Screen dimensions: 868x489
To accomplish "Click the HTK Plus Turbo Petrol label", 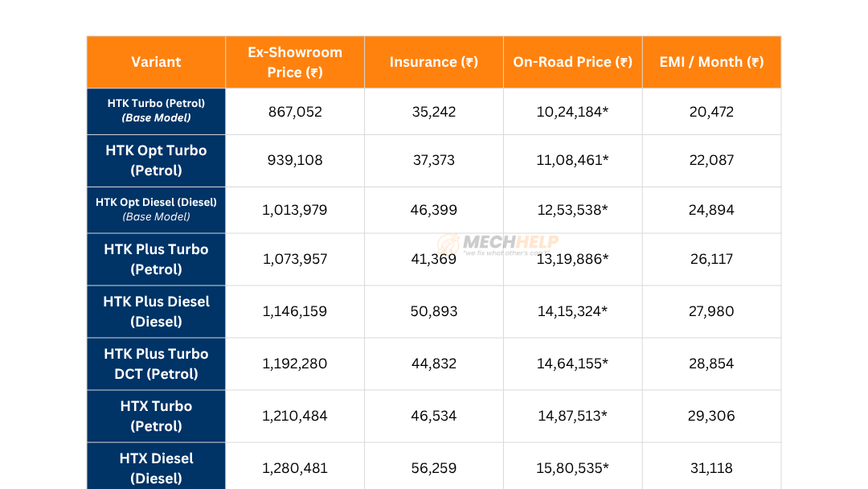I will coord(155,259).
